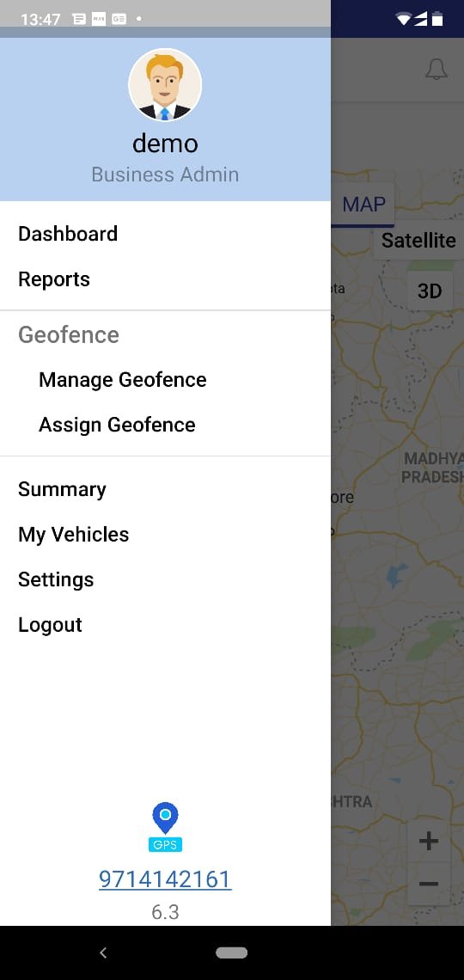The height and width of the screenshot is (980, 464).
Task: Open Assign Geofence
Action: pos(117,425)
